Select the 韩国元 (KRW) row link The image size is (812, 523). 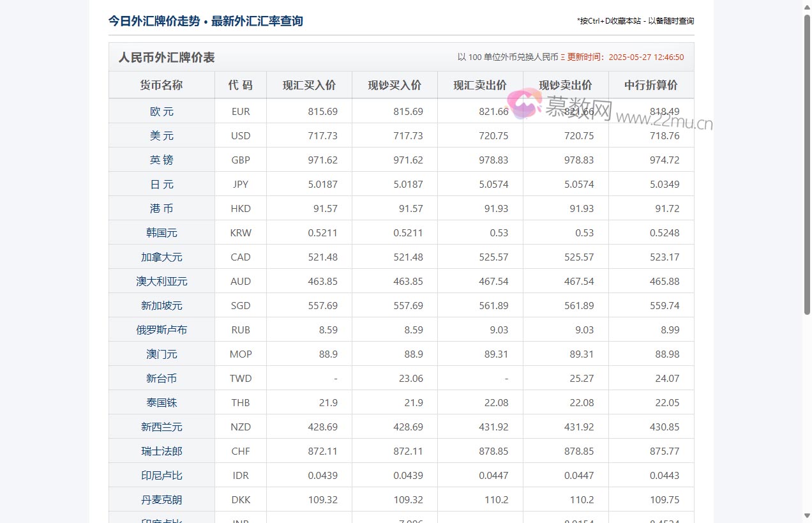click(162, 232)
